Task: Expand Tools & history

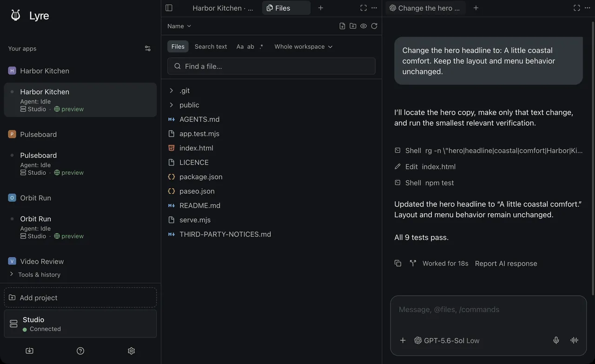Action: click(35, 274)
